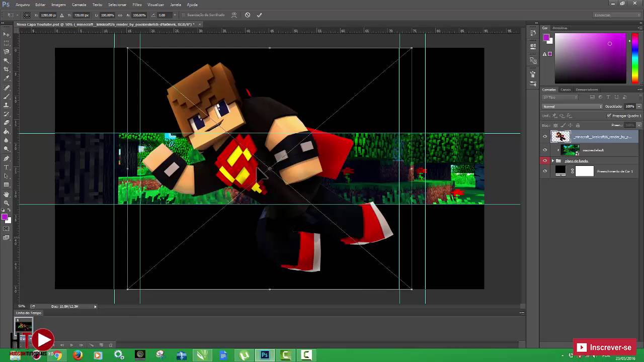
Task: Expand the plano de fundo group
Action: click(552, 160)
